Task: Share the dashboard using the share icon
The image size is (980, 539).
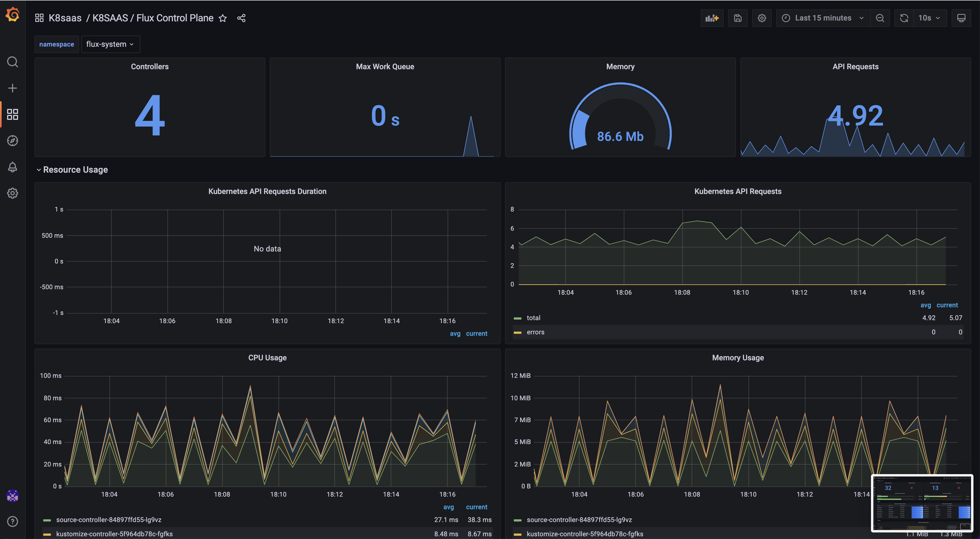Action: (241, 18)
